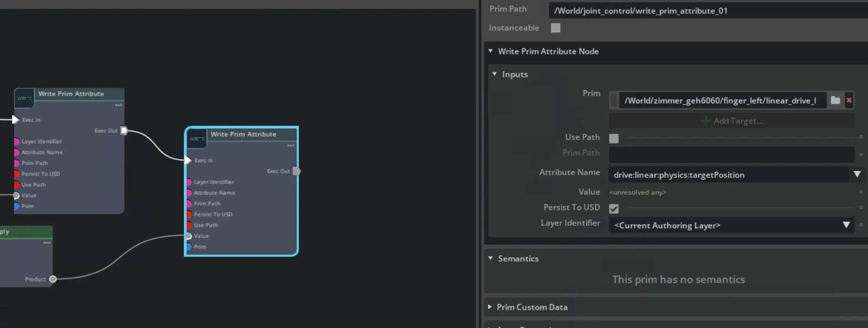The image size is (868, 328).
Task: Expand the Prim Custom Data section
Action: click(490, 307)
